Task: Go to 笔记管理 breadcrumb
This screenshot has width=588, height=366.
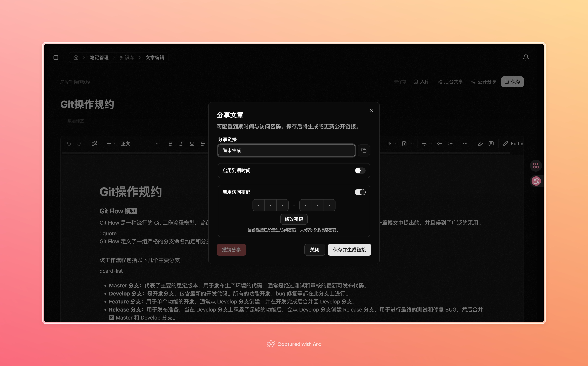Action: coord(99,57)
